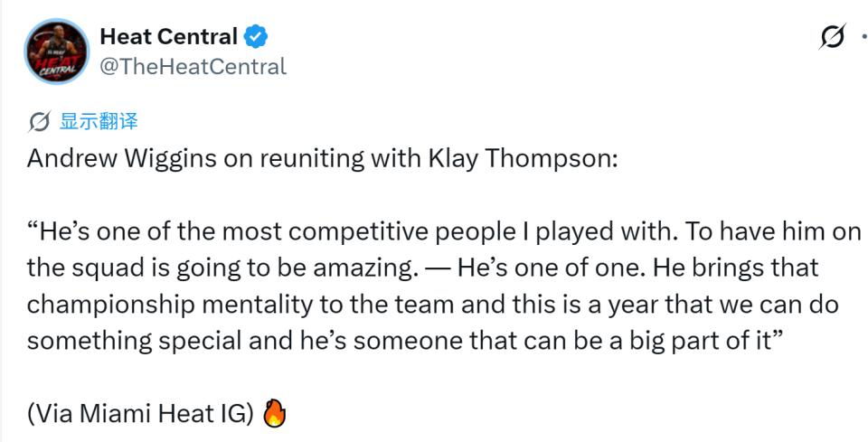
Task: Click the gray vertical bar at left edge
Action: coord(1,221)
